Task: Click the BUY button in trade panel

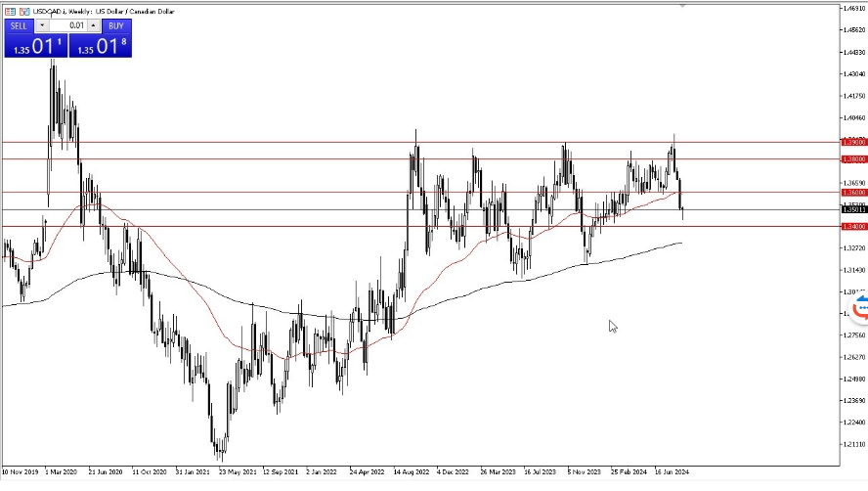Action: coord(115,25)
